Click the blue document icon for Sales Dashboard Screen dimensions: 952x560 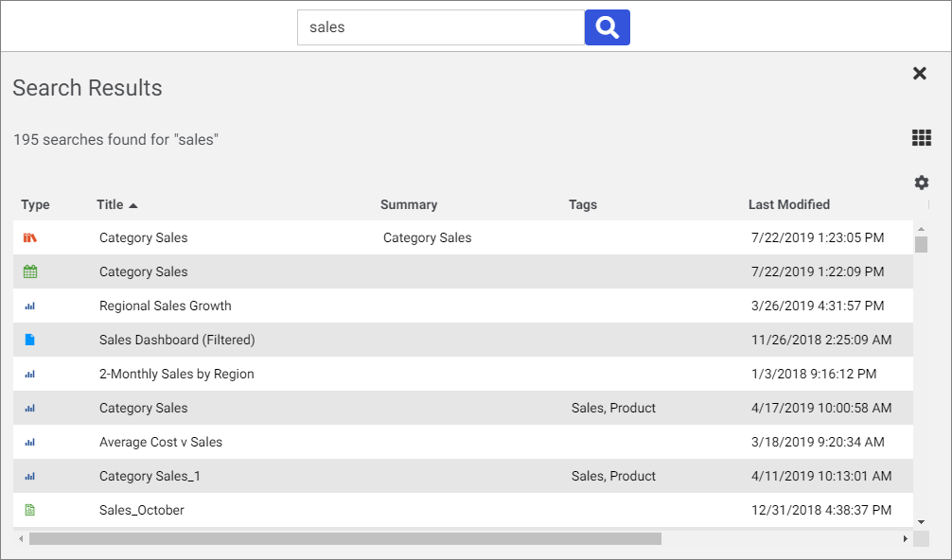(30, 341)
